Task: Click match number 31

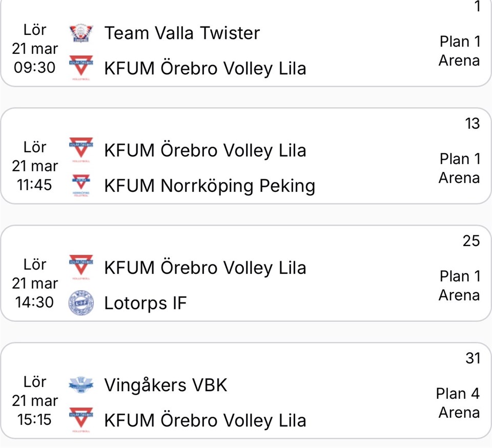Action: click(472, 358)
